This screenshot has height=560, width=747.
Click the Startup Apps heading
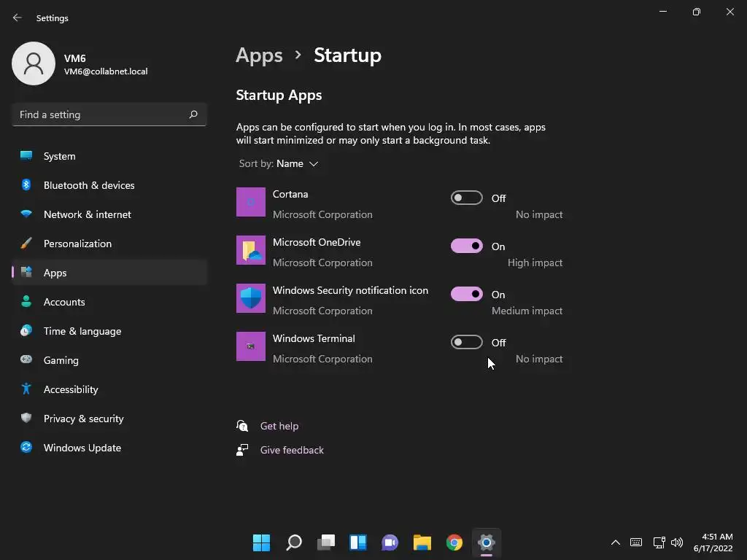(279, 95)
